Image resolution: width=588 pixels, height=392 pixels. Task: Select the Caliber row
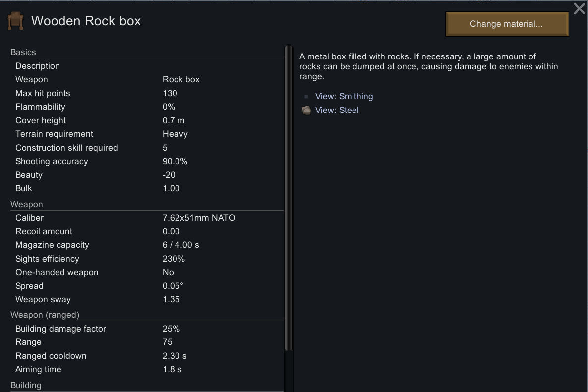click(x=147, y=218)
